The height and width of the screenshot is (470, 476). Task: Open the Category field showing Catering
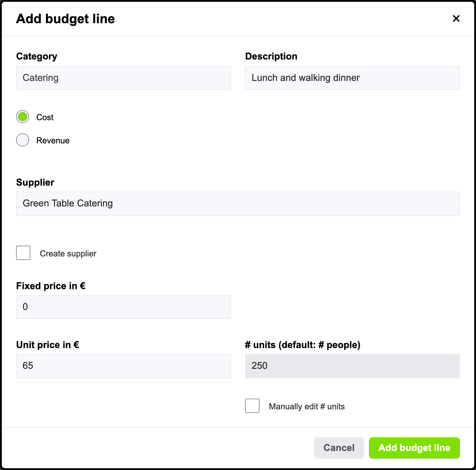coord(123,78)
